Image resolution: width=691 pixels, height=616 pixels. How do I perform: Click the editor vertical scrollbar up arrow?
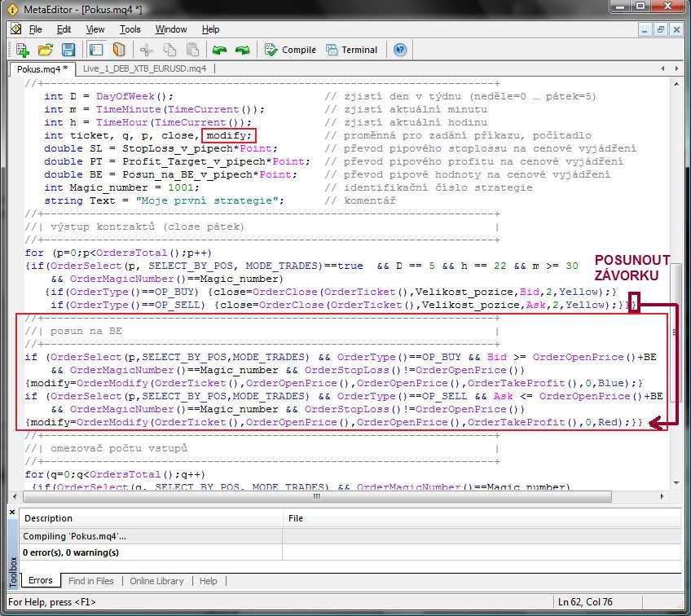[676, 84]
